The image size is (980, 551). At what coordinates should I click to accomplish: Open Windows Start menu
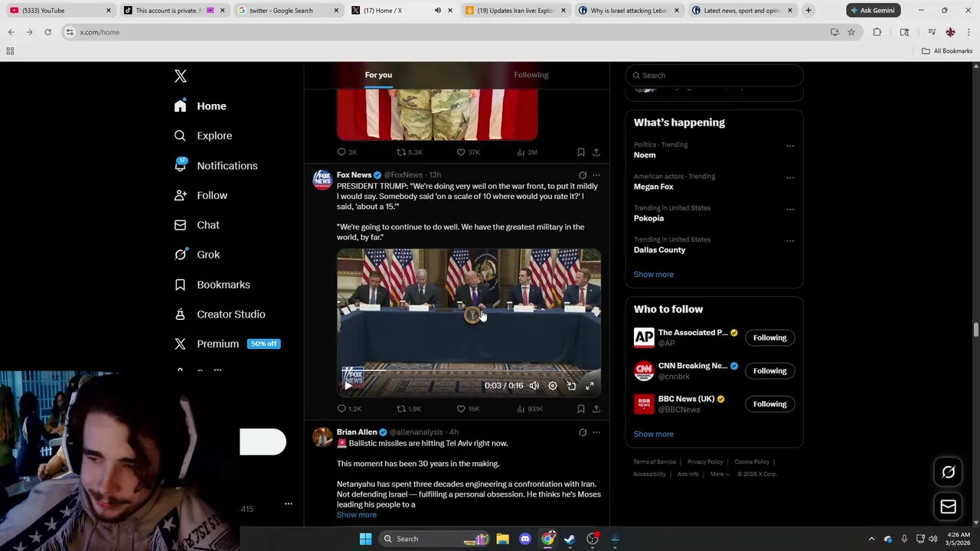365,539
